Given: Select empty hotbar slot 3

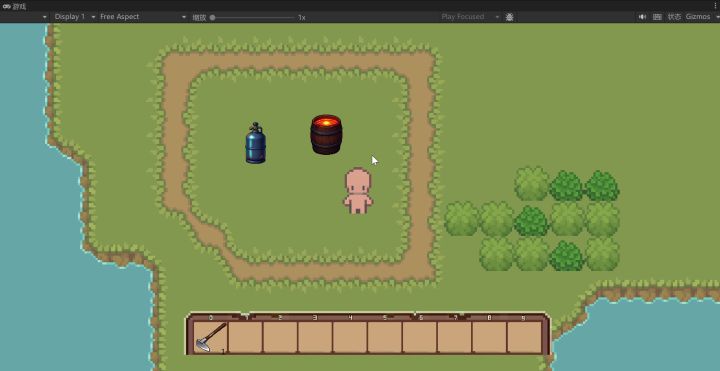Looking at the screenshot, I should tap(315, 337).
